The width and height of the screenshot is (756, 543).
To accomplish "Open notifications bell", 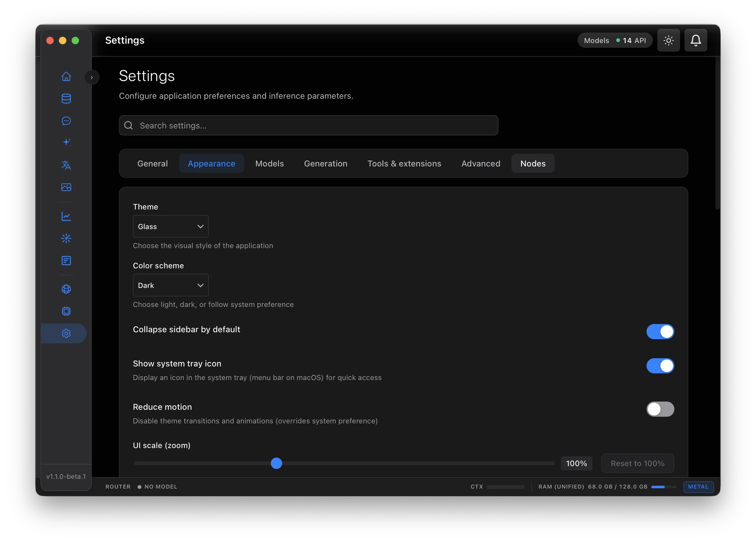I will click(x=695, y=41).
